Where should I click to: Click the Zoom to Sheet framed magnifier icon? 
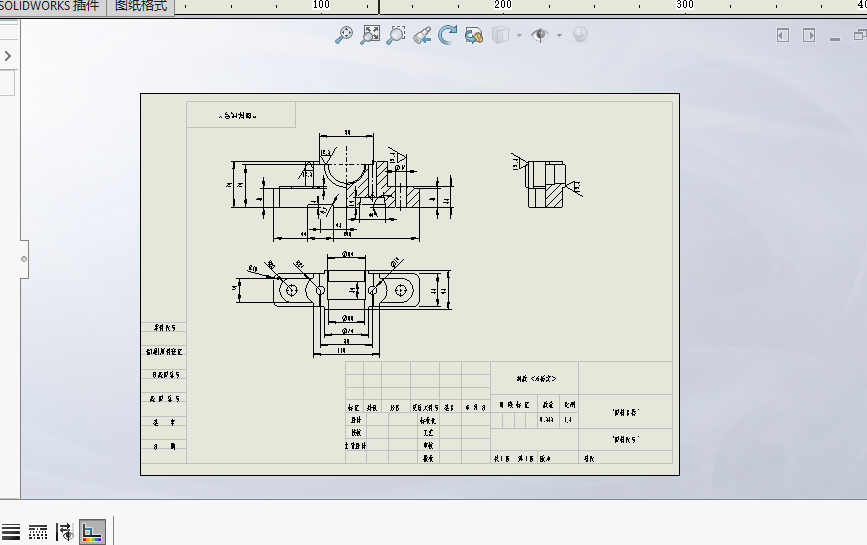(x=370, y=35)
